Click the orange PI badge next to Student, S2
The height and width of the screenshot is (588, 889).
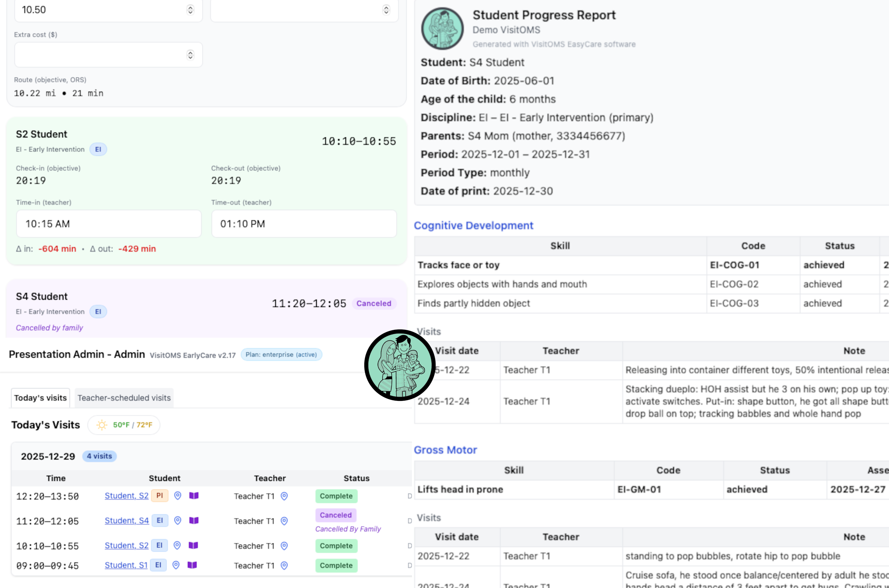[159, 496]
